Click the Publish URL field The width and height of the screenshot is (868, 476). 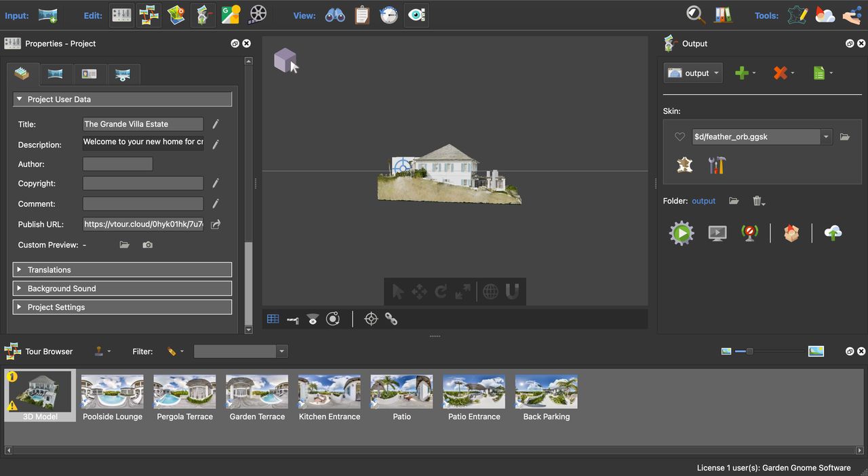pyautogui.click(x=143, y=224)
